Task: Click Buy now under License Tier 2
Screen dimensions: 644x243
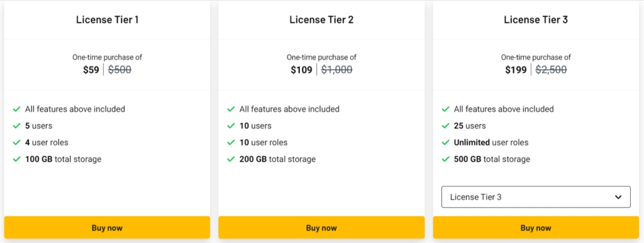Action: point(321,227)
